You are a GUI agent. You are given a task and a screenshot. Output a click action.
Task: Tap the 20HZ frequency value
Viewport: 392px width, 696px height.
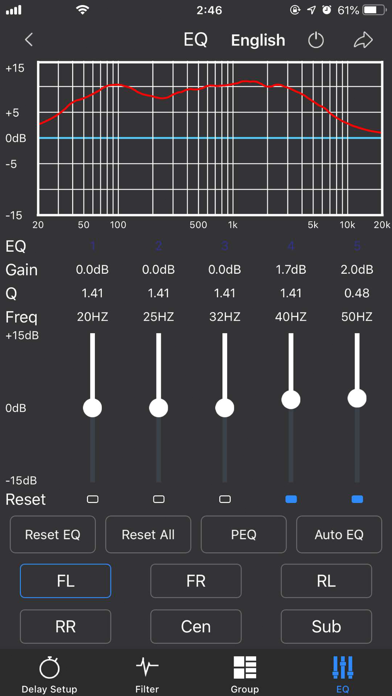coord(92,317)
